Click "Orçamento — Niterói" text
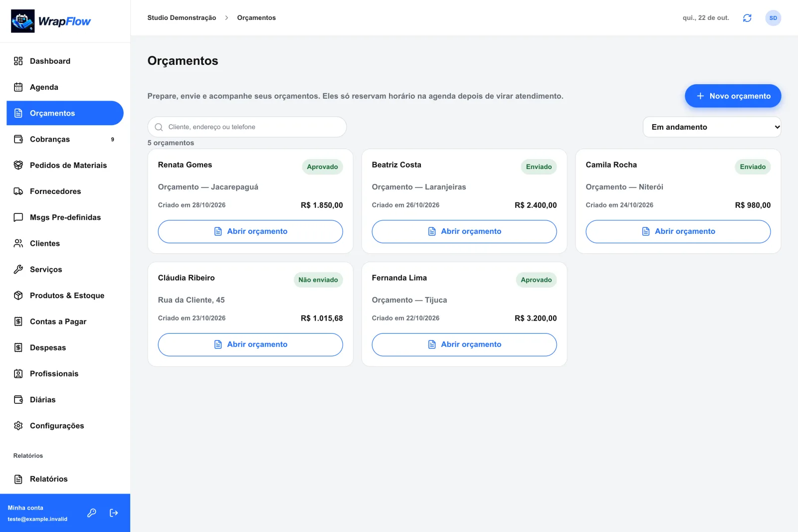Image resolution: width=798 pixels, height=532 pixels. click(624, 187)
